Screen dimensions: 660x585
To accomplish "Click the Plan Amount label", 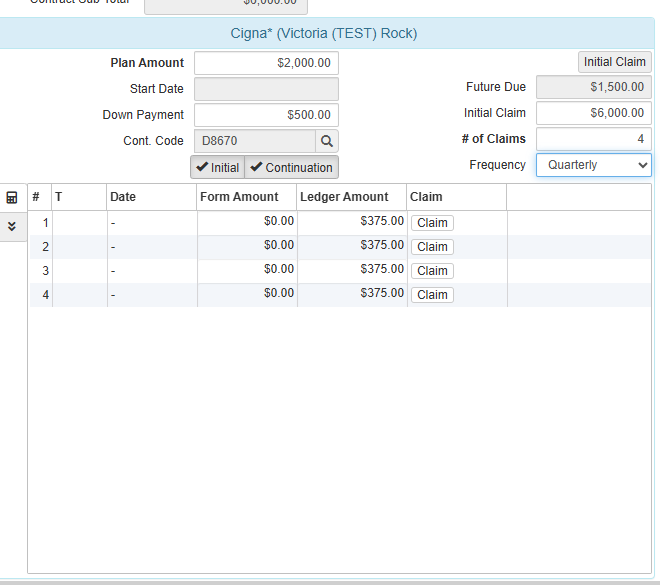I will pyautogui.click(x=147, y=63).
